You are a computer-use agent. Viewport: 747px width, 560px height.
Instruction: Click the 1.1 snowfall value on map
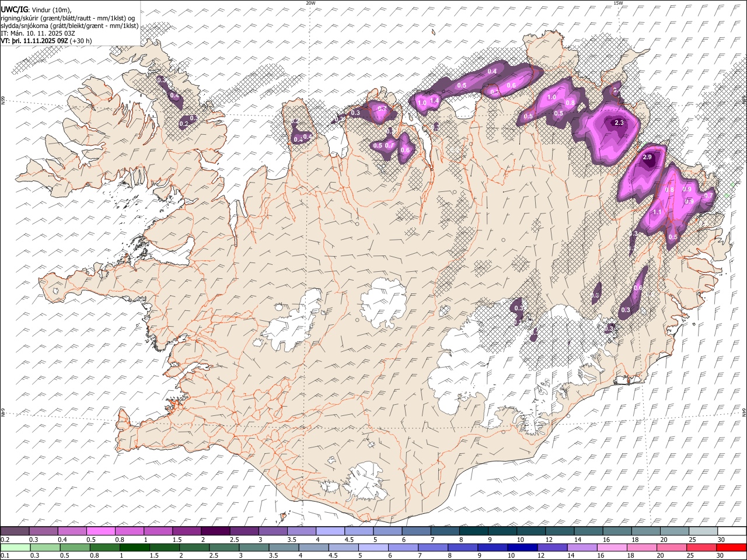pos(657,212)
